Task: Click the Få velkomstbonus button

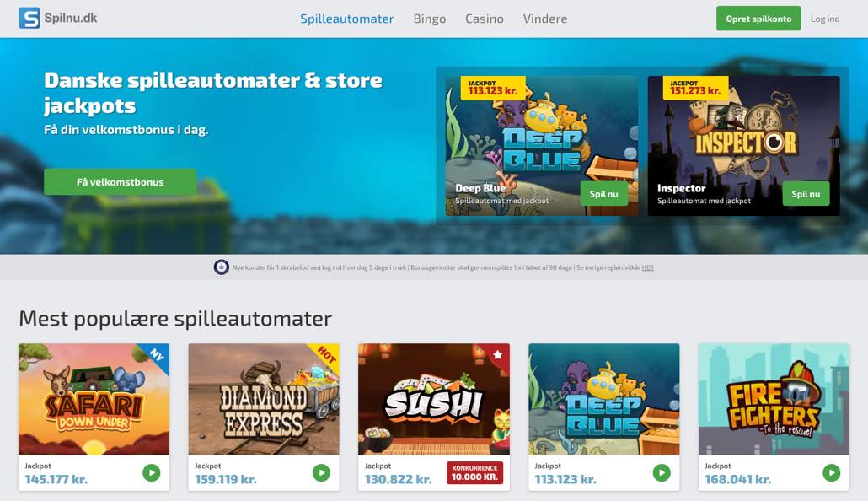Action: pos(121,182)
